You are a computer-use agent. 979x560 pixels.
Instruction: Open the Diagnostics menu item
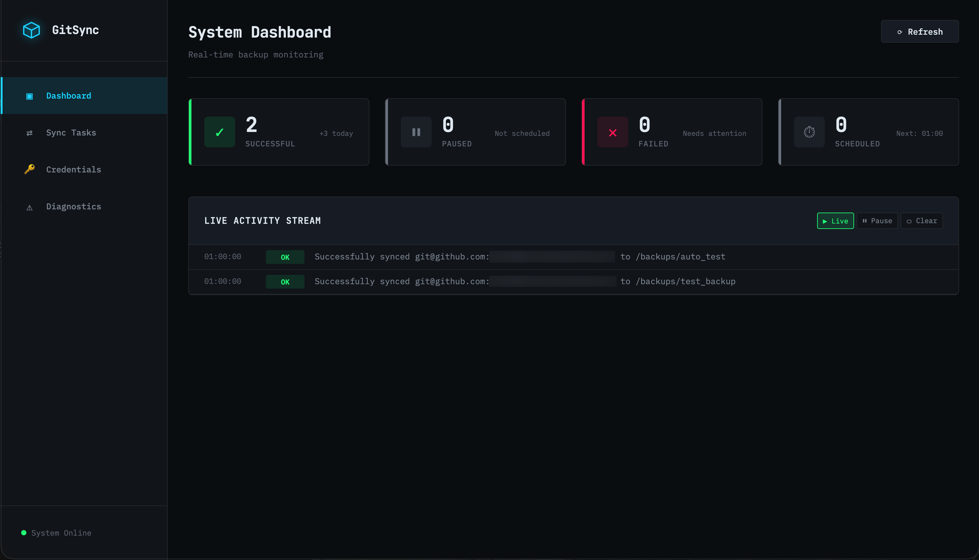[84, 206]
